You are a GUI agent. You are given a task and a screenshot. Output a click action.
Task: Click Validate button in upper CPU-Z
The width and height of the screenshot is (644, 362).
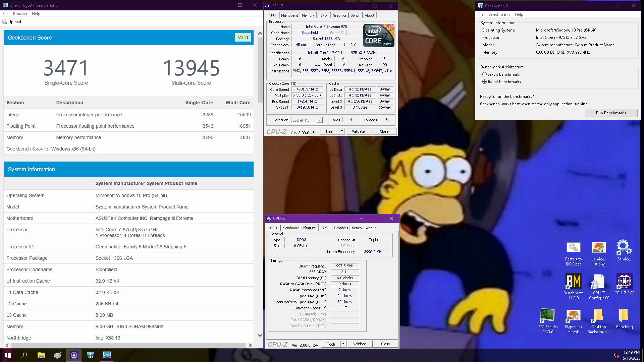coord(358,131)
